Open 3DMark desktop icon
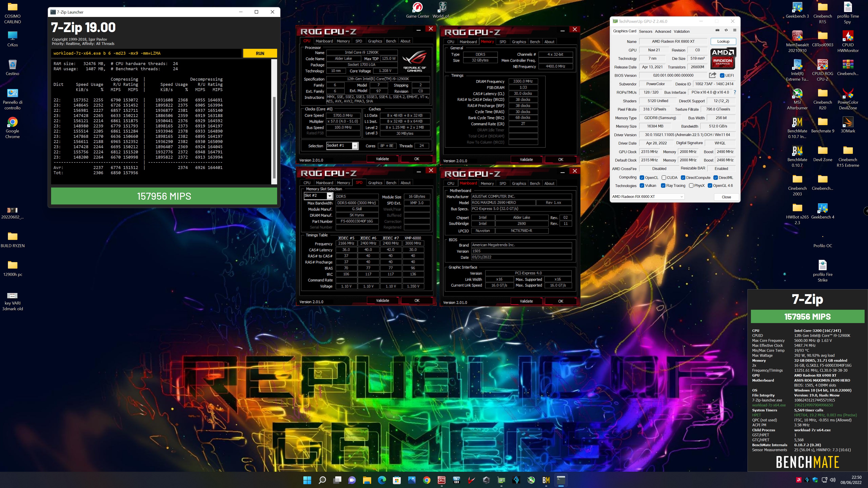868x488 pixels. pyautogui.click(x=848, y=125)
